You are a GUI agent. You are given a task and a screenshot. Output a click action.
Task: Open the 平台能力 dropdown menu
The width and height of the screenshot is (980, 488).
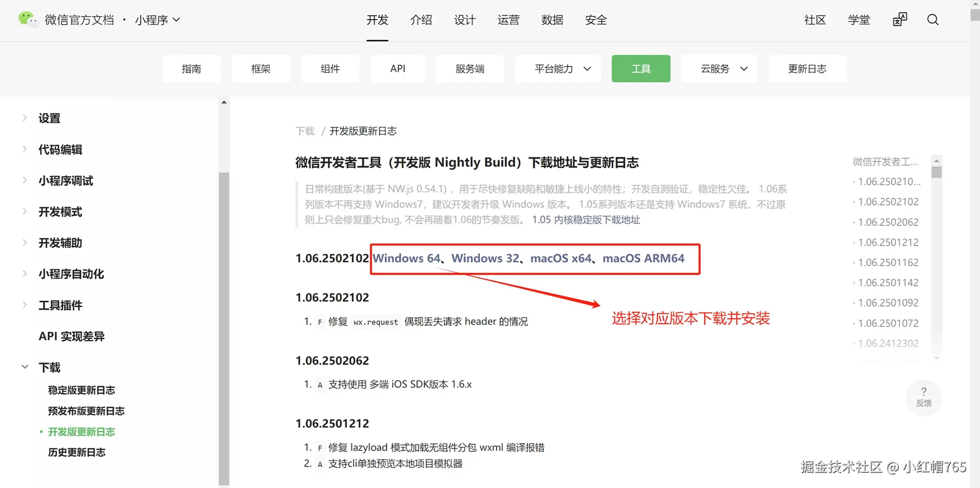(558, 69)
